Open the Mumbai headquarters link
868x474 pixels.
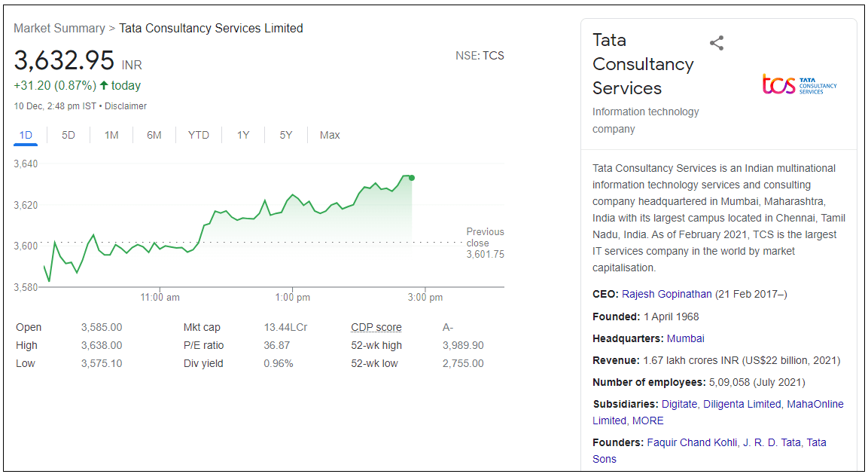pyautogui.click(x=685, y=338)
